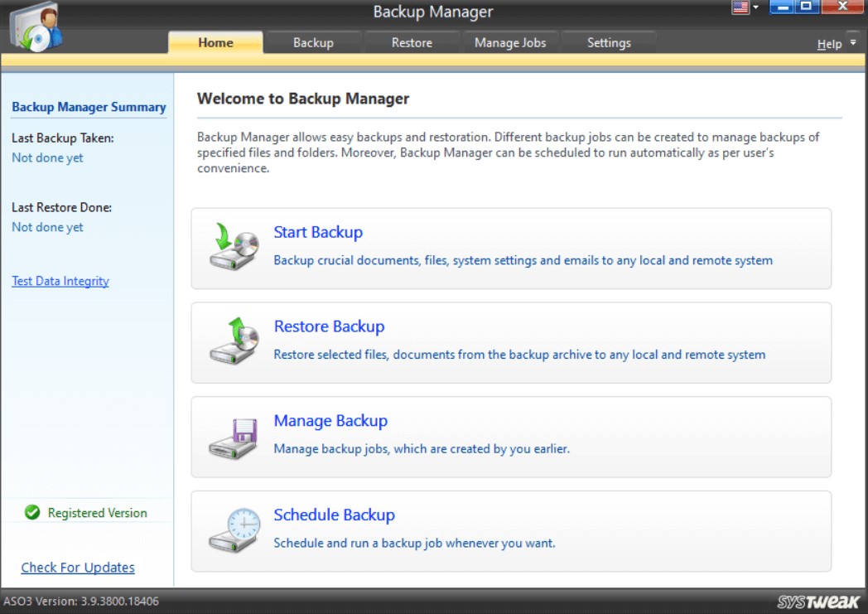This screenshot has width=868, height=614.
Task: Click the Backup Manager Summary heading
Action: click(x=89, y=107)
